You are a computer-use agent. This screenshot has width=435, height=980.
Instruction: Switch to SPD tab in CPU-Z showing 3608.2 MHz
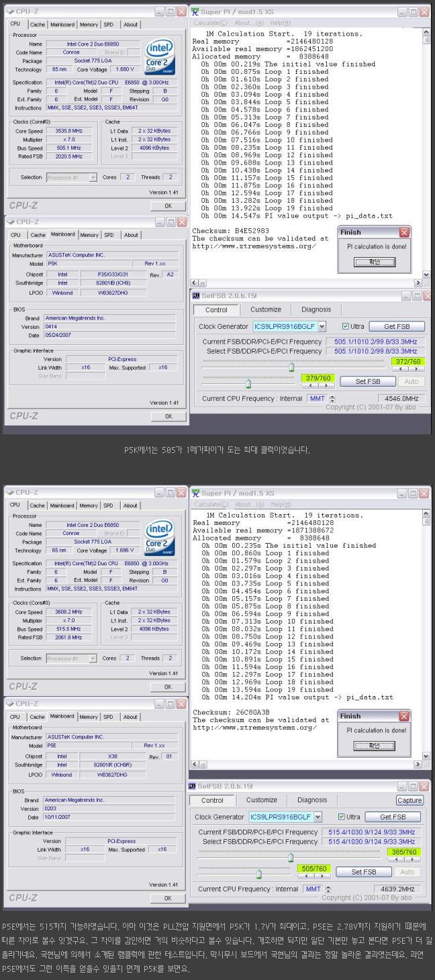[109, 505]
